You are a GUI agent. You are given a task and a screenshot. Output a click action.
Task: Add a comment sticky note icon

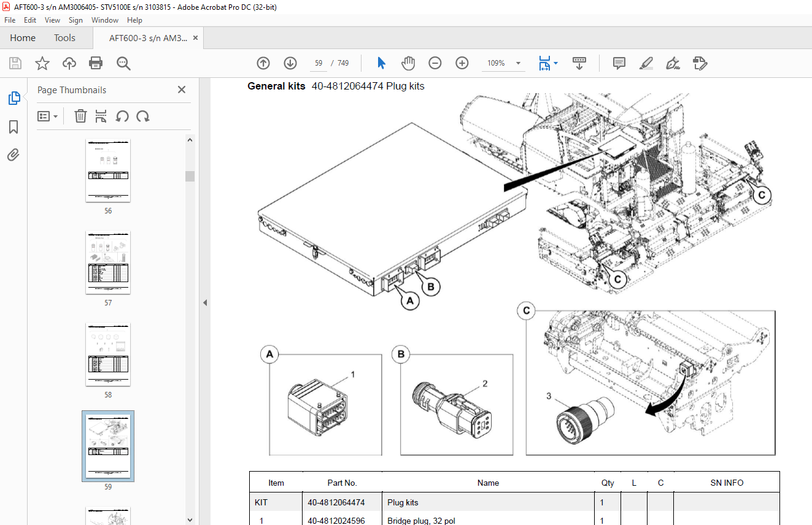click(619, 63)
